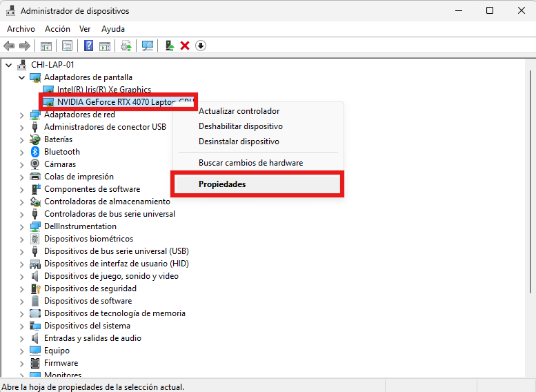This screenshot has width=536, height=392.
Task: Collapse the CHI-LAP-01 root node
Action: [x=9, y=65]
